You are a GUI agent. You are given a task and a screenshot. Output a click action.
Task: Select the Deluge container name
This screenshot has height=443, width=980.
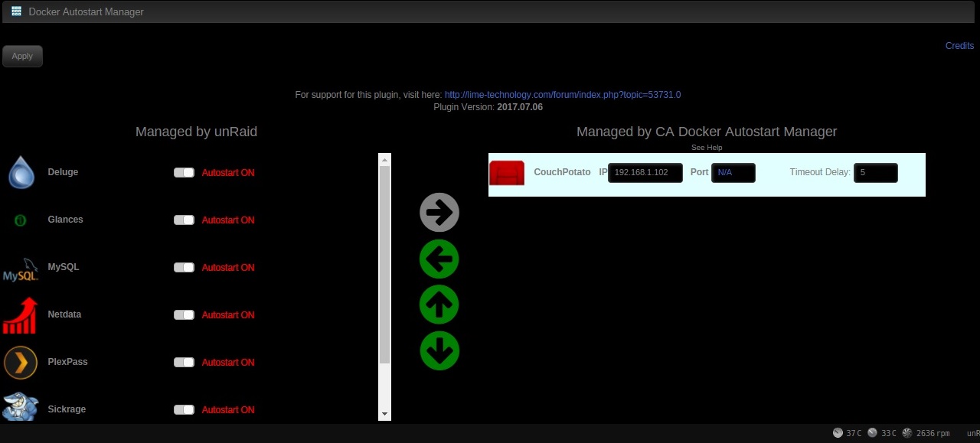63,172
